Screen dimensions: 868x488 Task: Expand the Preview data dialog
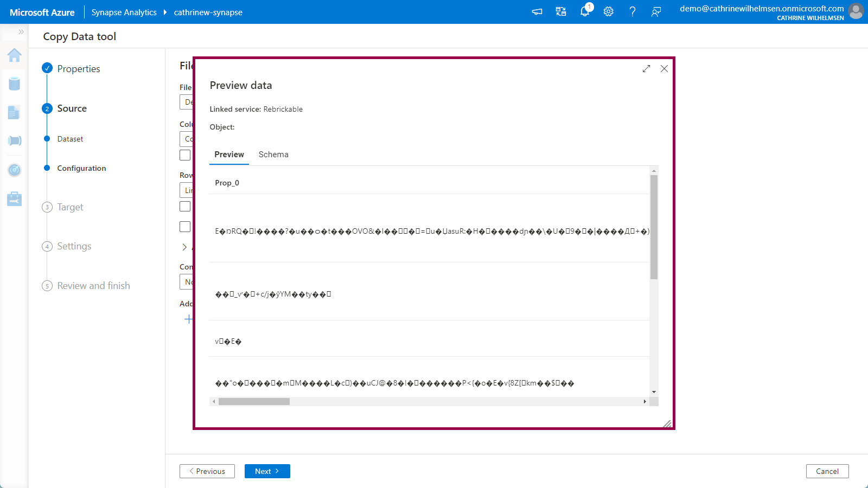[646, 69]
